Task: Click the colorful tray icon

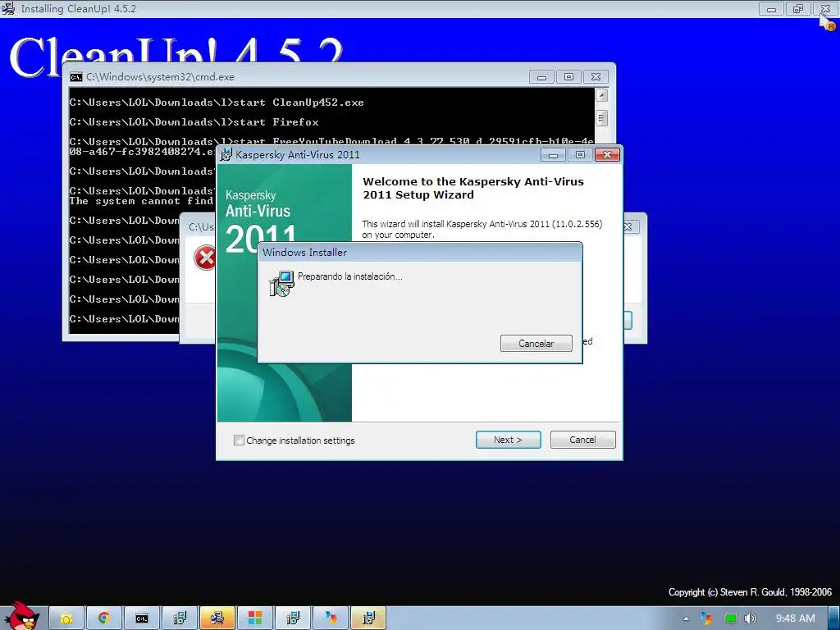Action: coord(706,619)
